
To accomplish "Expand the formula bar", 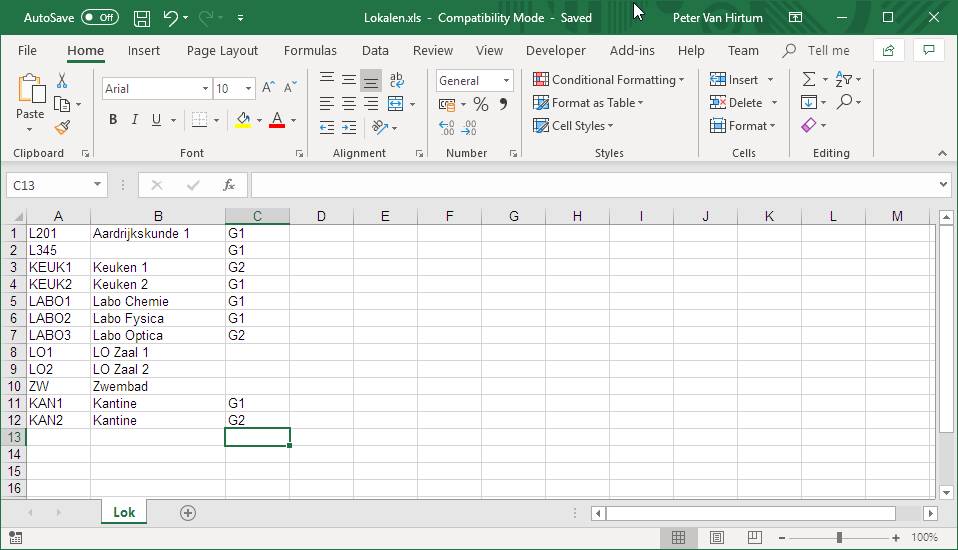I will pyautogui.click(x=943, y=184).
